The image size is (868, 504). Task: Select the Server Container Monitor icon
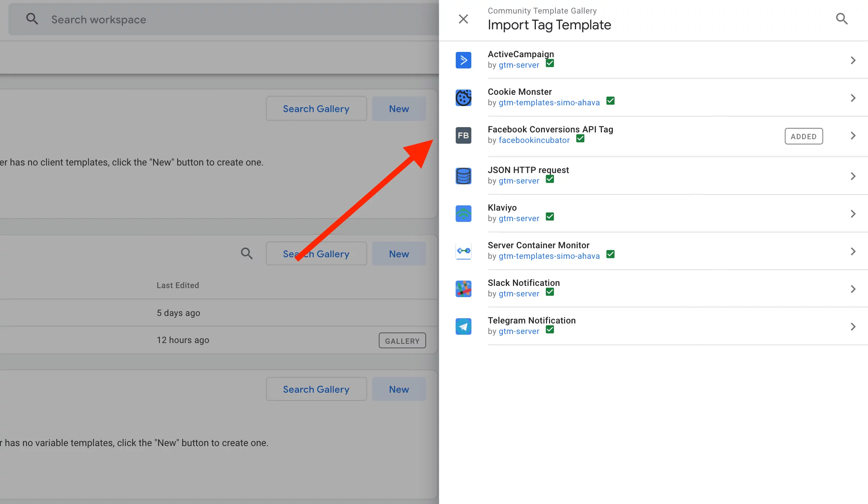tap(463, 251)
